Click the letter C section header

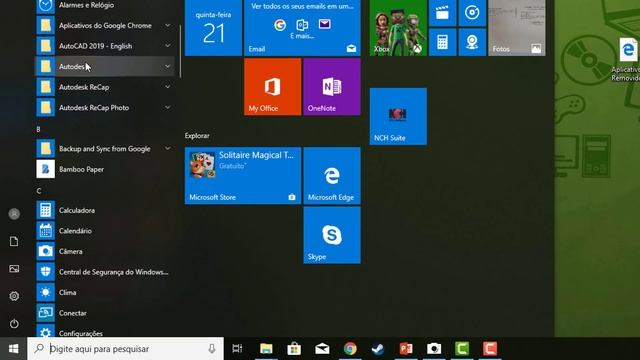click(x=39, y=191)
